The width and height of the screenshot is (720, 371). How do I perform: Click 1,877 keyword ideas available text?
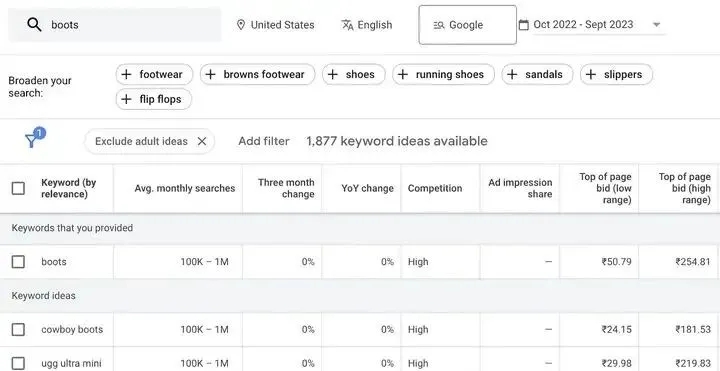pos(397,141)
